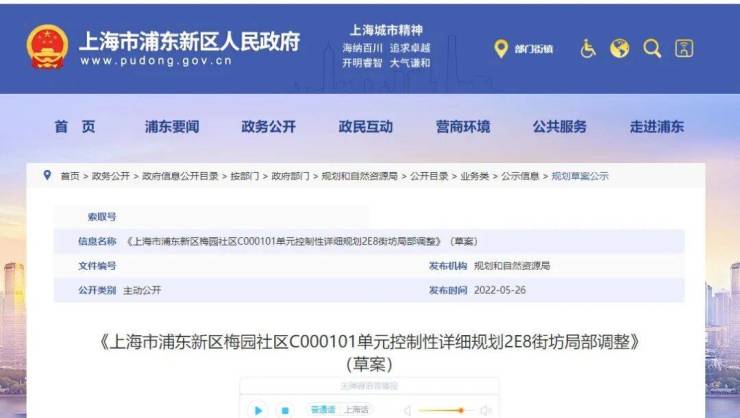Switch reading voice to 普通话
The width and height of the screenshot is (740, 418).
click(323, 410)
